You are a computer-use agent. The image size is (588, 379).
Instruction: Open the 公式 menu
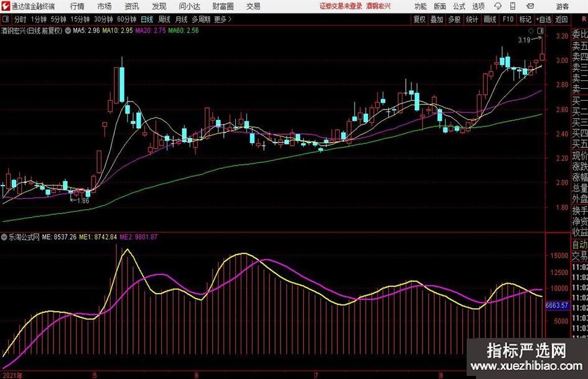[x=459, y=6]
